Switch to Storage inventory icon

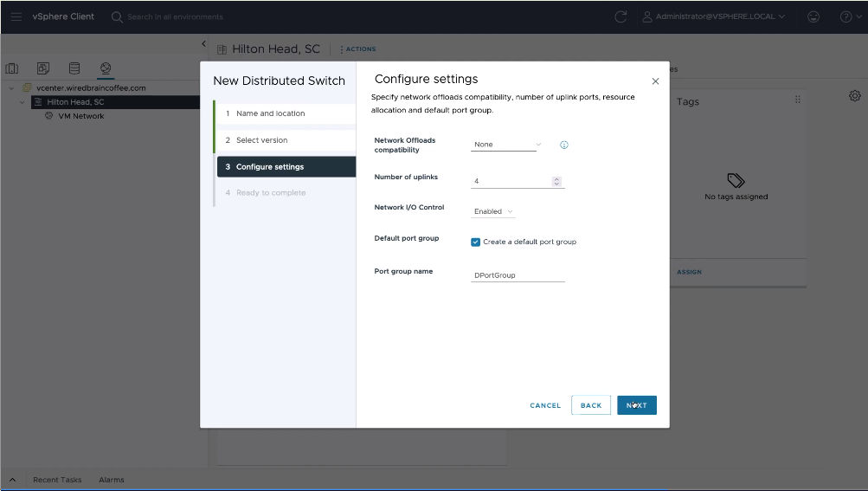(x=74, y=68)
